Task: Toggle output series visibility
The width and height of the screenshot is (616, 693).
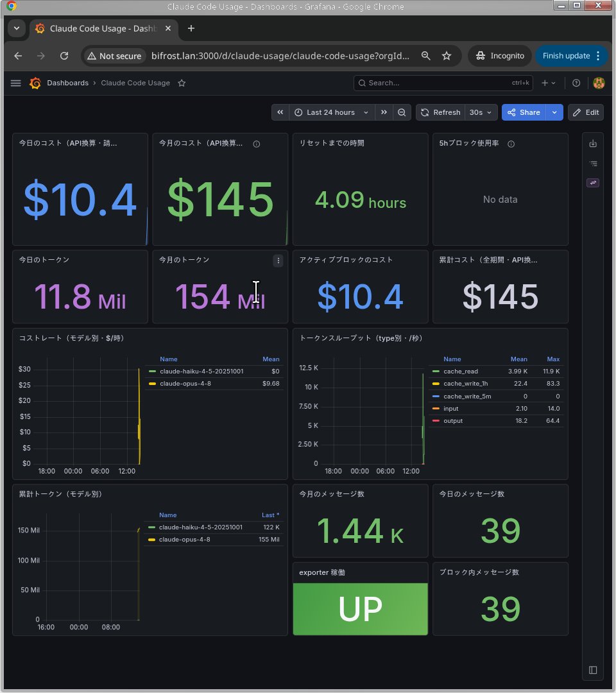Action: (x=453, y=421)
